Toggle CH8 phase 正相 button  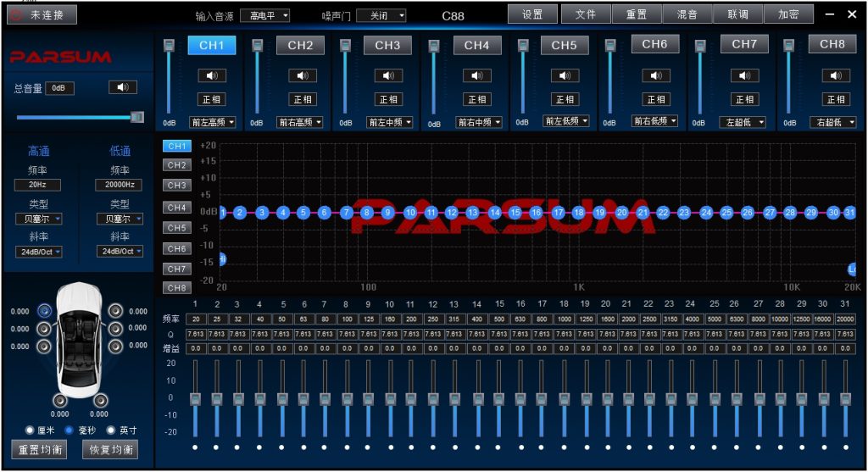click(835, 99)
